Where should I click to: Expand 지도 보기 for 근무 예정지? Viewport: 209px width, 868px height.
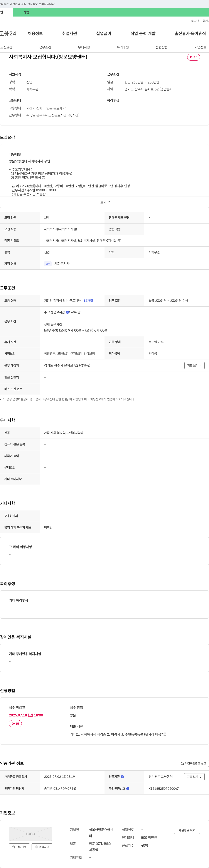pos(194,365)
